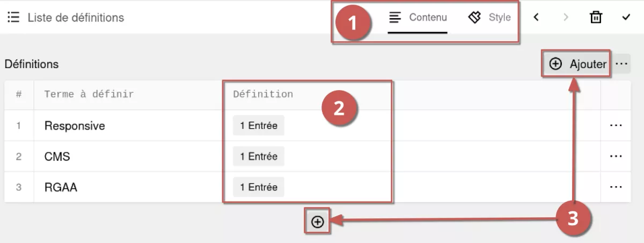Open the CMS row three-dot menu

pos(616,156)
